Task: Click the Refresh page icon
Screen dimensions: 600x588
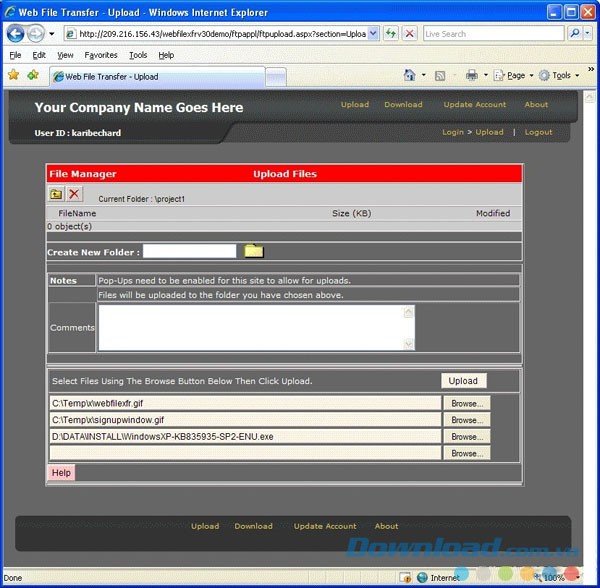Action: point(391,34)
